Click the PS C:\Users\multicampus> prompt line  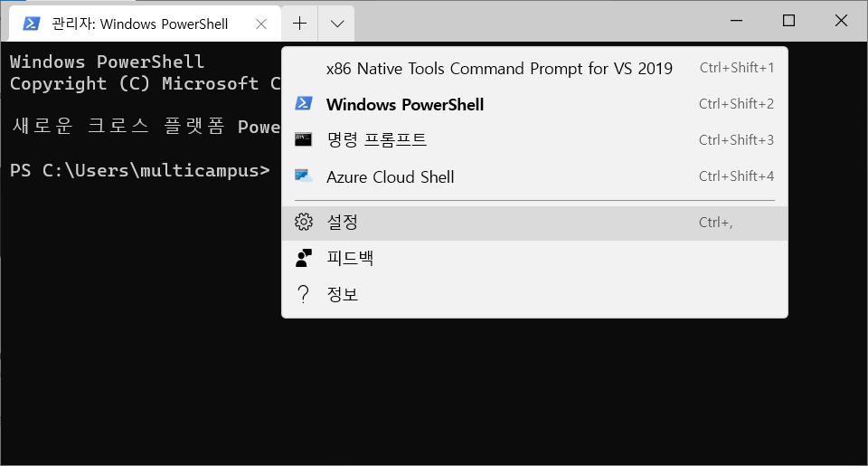coord(140,170)
